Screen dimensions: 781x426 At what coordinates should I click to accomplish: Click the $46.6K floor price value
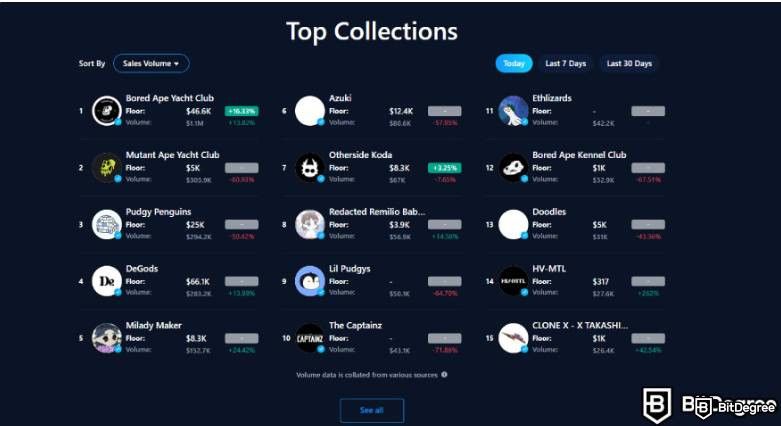click(x=198, y=111)
